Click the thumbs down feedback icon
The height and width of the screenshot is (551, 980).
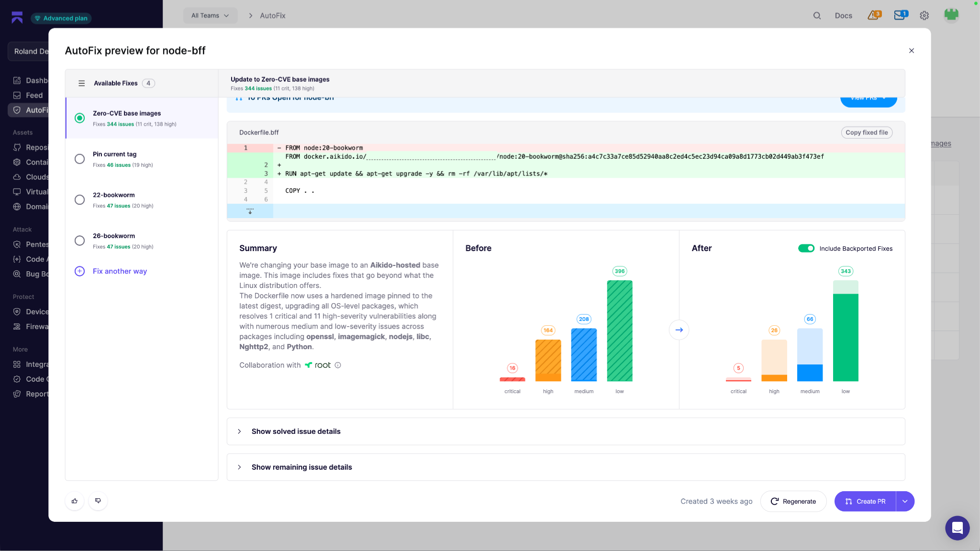click(x=98, y=501)
